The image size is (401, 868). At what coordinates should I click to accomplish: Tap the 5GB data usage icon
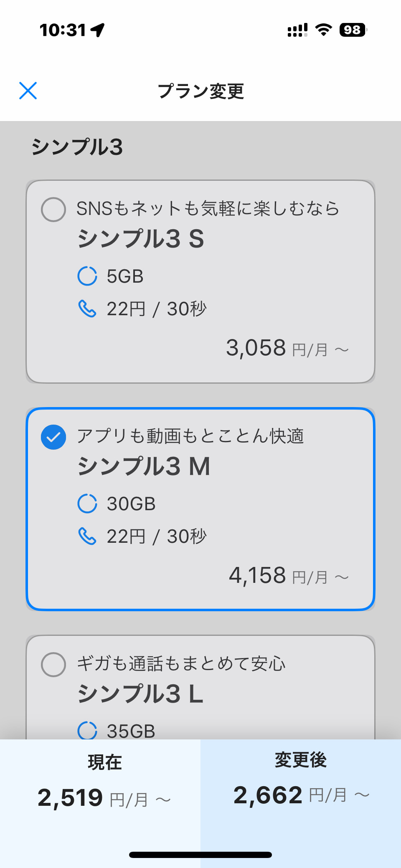pyautogui.click(x=87, y=276)
